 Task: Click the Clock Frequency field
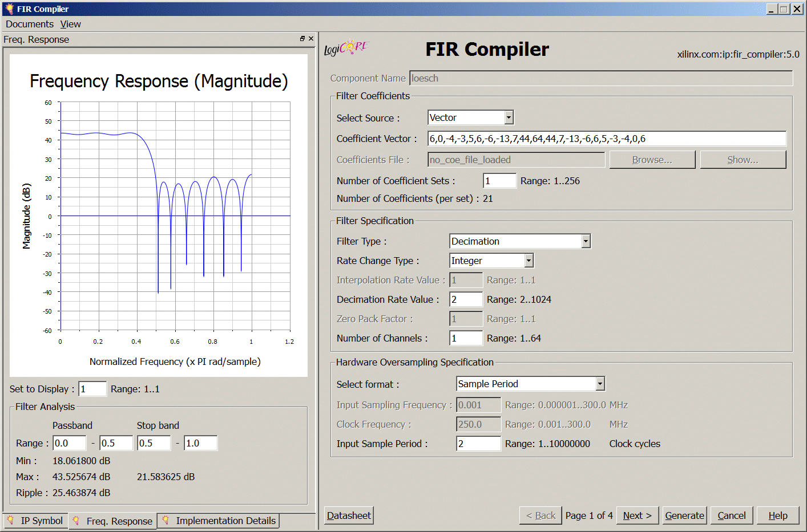coord(478,424)
